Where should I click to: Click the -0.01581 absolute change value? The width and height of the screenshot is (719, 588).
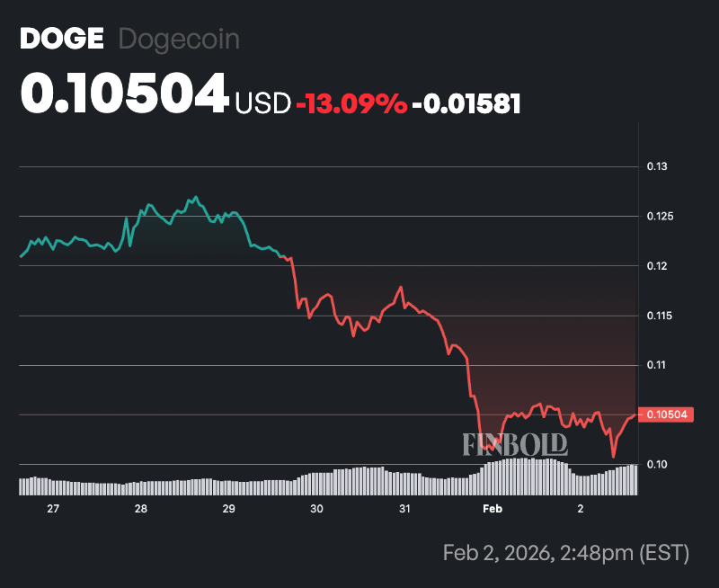click(466, 103)
